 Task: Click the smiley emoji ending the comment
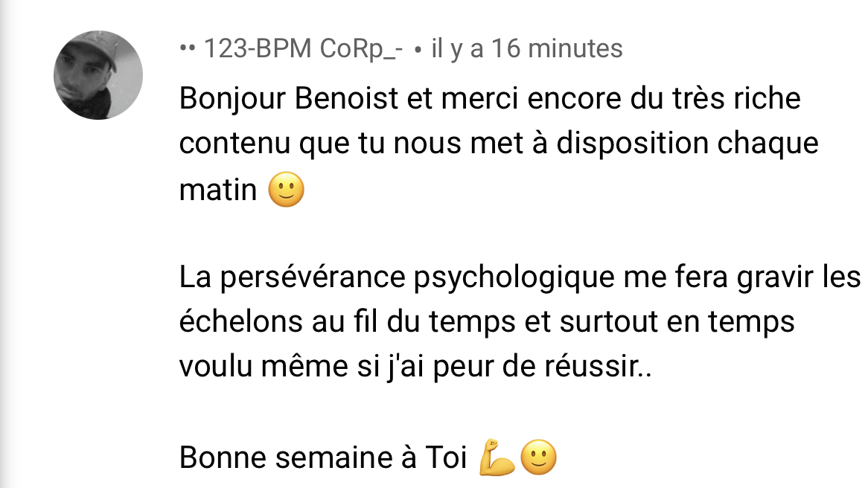[x=539, y=457]
